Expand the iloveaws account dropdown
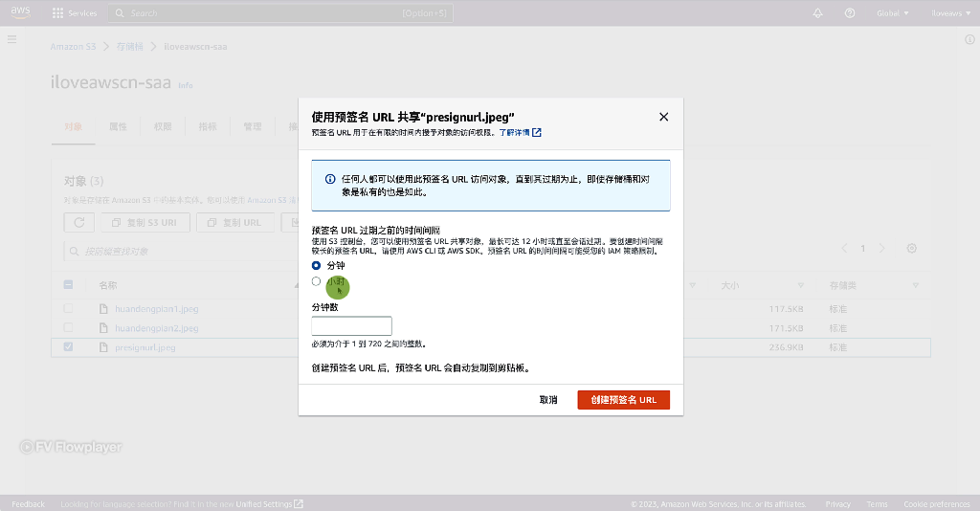This screenshot has width=980, height=511. [x=950, y=13]
